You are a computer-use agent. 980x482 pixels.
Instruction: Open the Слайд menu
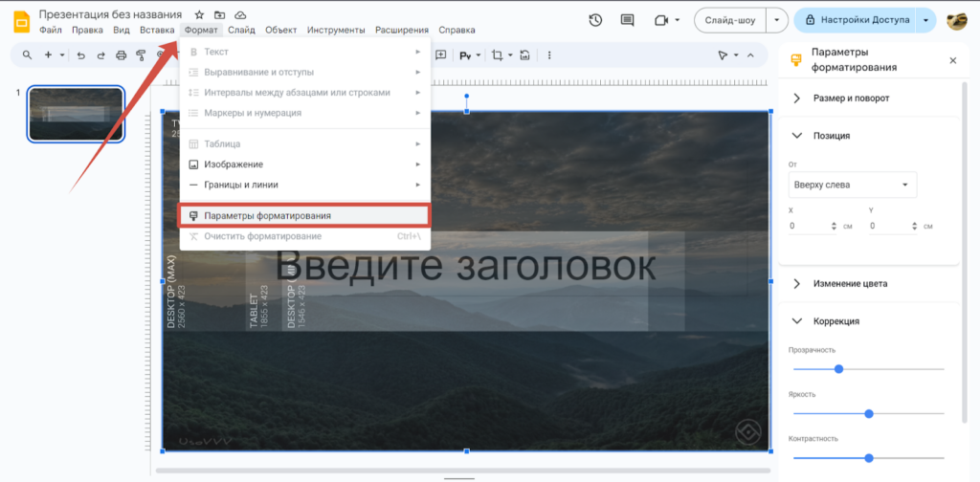(241, 30)
